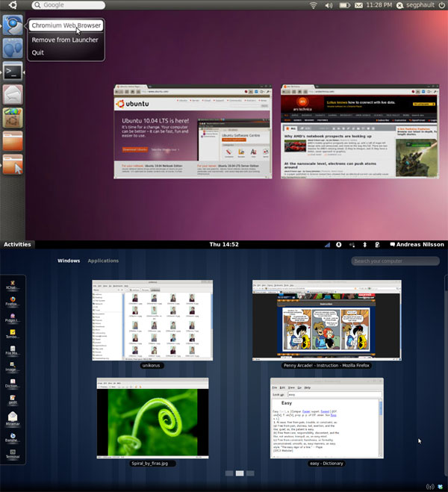The height and width of the screenshot is (492, 448).
Task: Click the battery lock icon in GNOME panel
Action: click(x=377, y=245)
